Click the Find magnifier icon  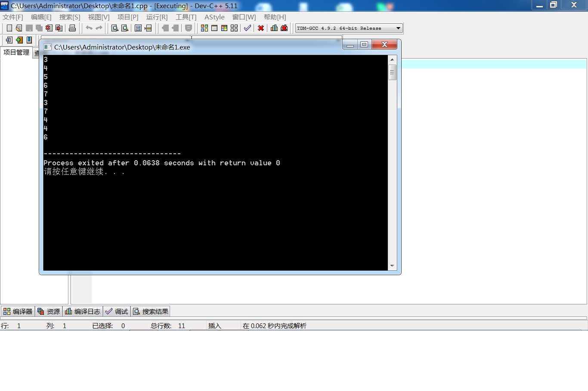115,28
